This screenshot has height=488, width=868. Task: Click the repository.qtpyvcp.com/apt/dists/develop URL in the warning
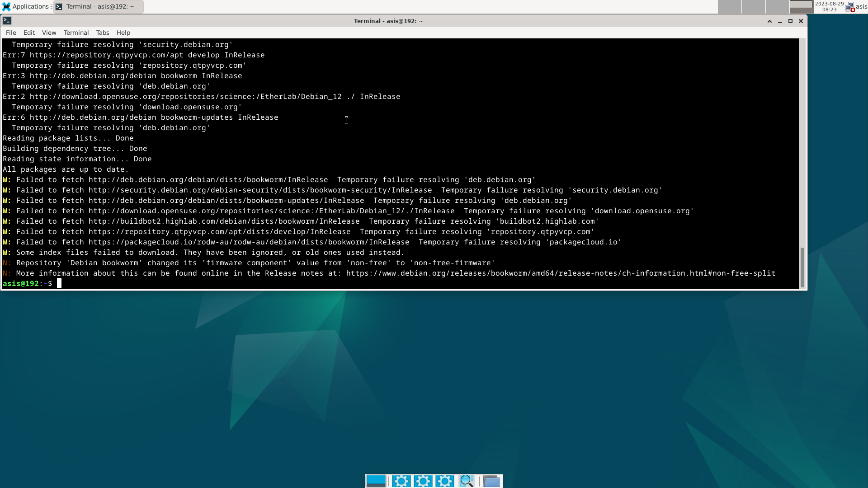219,232
